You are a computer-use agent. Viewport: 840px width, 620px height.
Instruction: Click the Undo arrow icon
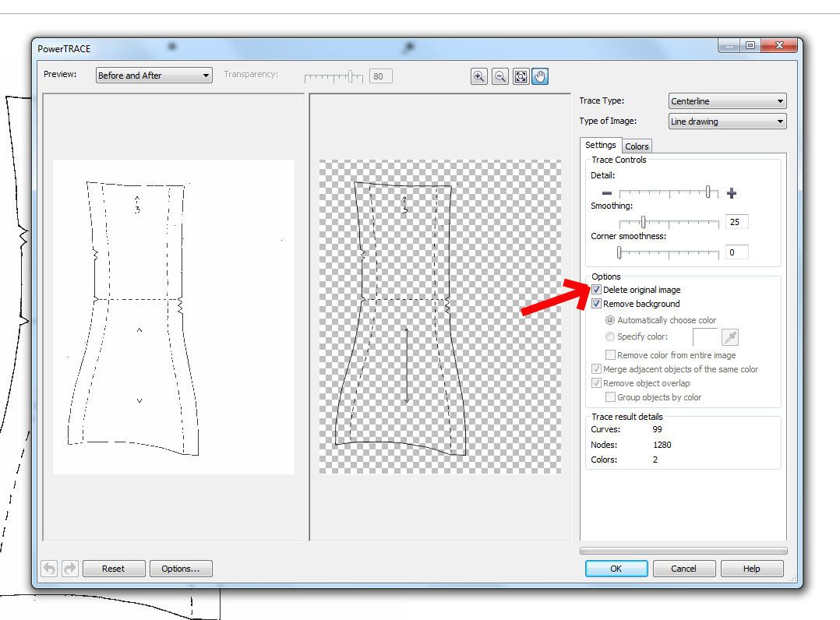[x=49, y=568]
